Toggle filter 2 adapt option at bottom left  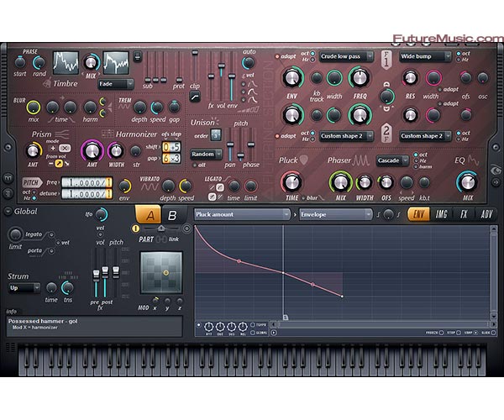tap(276, 136)
